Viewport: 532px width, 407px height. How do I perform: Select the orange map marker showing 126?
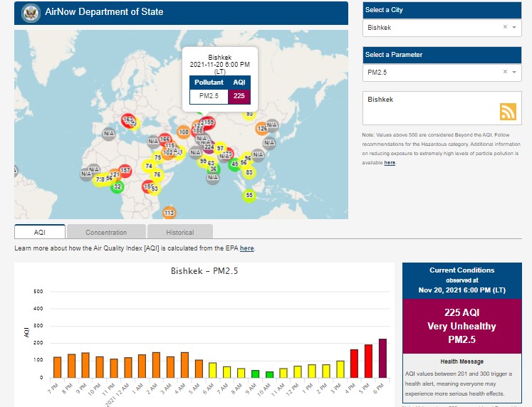pyautogui.click(x=262, y=129)
